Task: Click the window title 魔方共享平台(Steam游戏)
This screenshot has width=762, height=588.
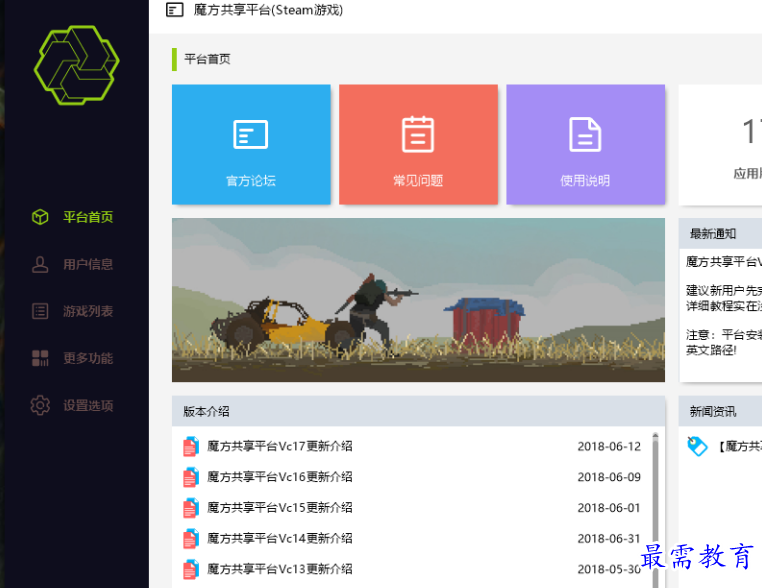Action: pos(268,10)
